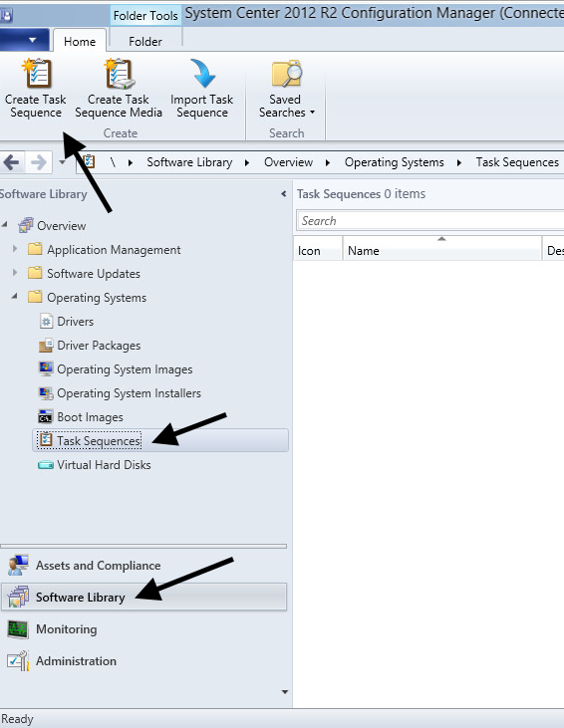Image resolution: width=564 pixels, height=728 pixels.
Task: Click the Create Task Sequence icon
Action: [36, 74]
